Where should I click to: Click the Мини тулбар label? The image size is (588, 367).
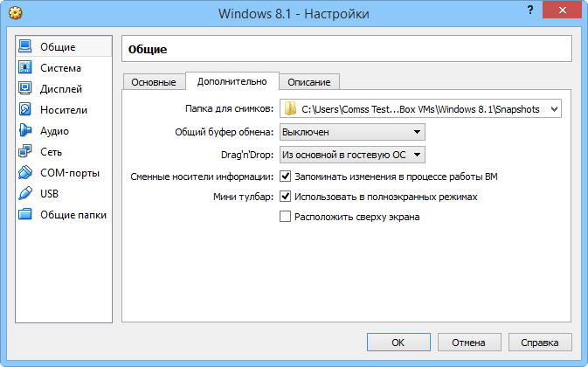point(244,197)
